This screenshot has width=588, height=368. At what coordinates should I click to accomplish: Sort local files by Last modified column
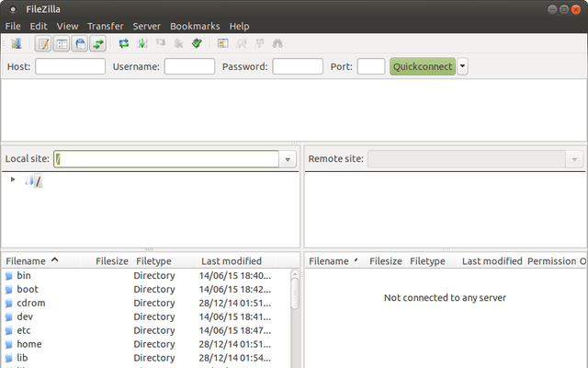click(x=236, y=261)
